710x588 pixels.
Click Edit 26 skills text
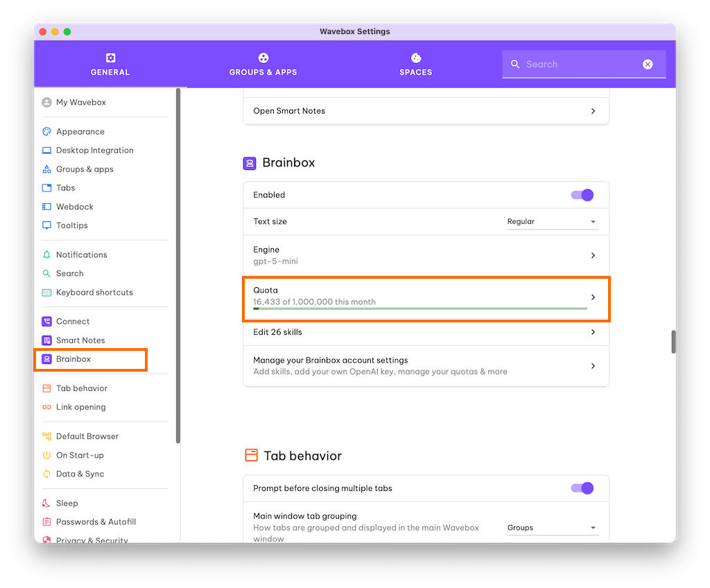[x=277, y=332]
